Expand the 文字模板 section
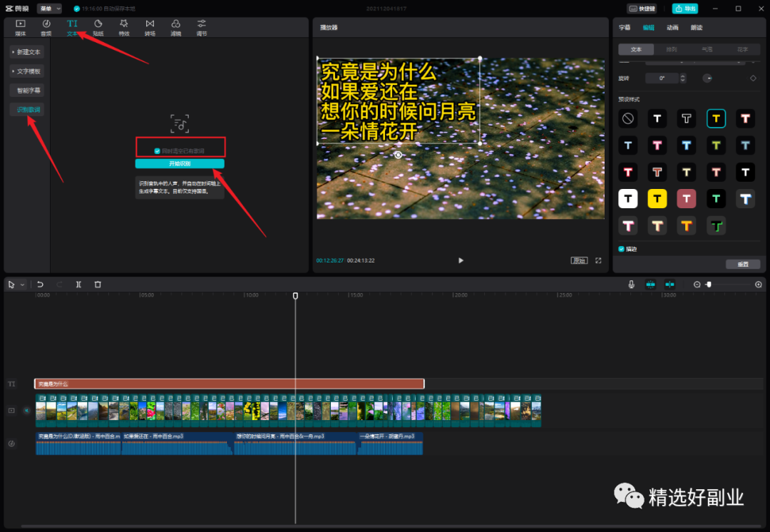 pyautogui.click(x=27, y=71)
